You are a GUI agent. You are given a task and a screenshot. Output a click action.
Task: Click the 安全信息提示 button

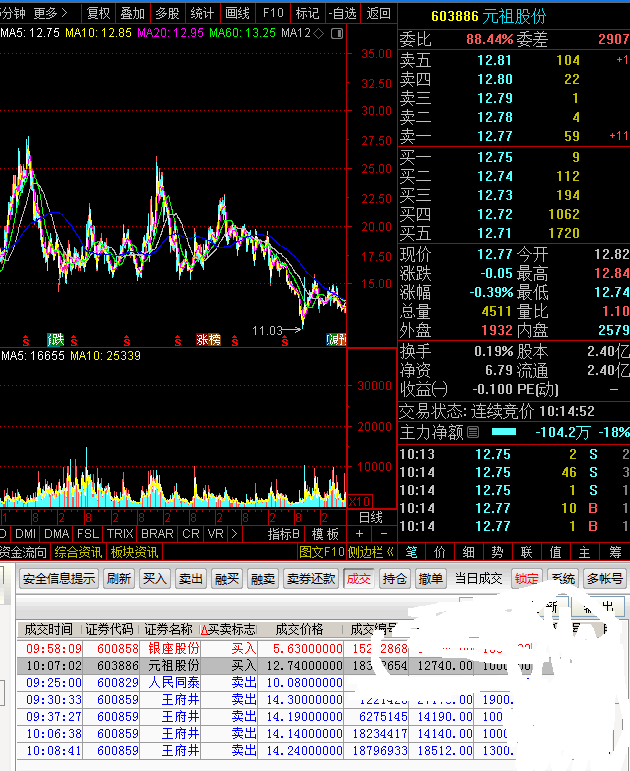coord(59,579)
